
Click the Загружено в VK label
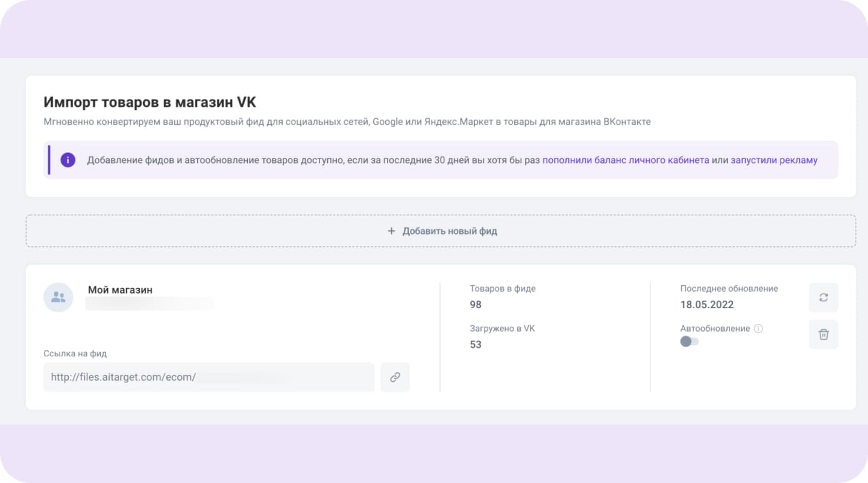(x=502, y=329)
